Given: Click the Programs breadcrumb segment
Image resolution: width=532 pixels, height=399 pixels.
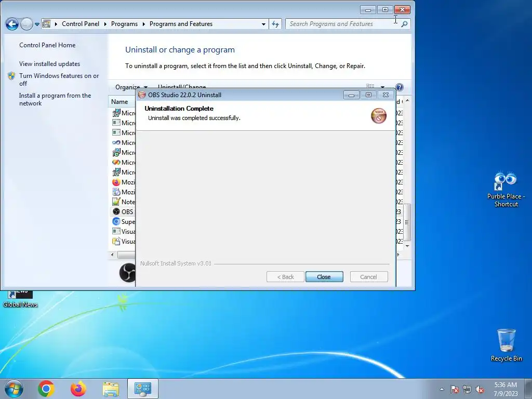Looking at the screenshot, I should [x=124, y=24].
